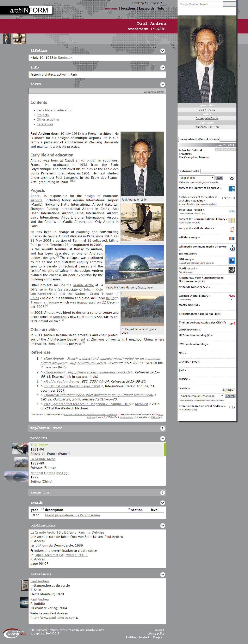Viewport: 248px width, 644px height.
Task: Click the goto button for Wikipedia
Action: click(x=220, y=178)
